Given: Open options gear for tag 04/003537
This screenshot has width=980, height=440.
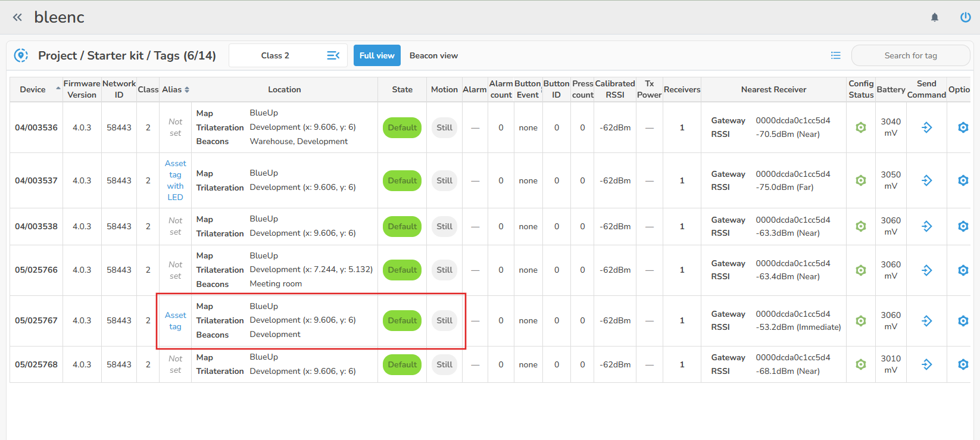Looking at the screenshot, I should 963,180.
